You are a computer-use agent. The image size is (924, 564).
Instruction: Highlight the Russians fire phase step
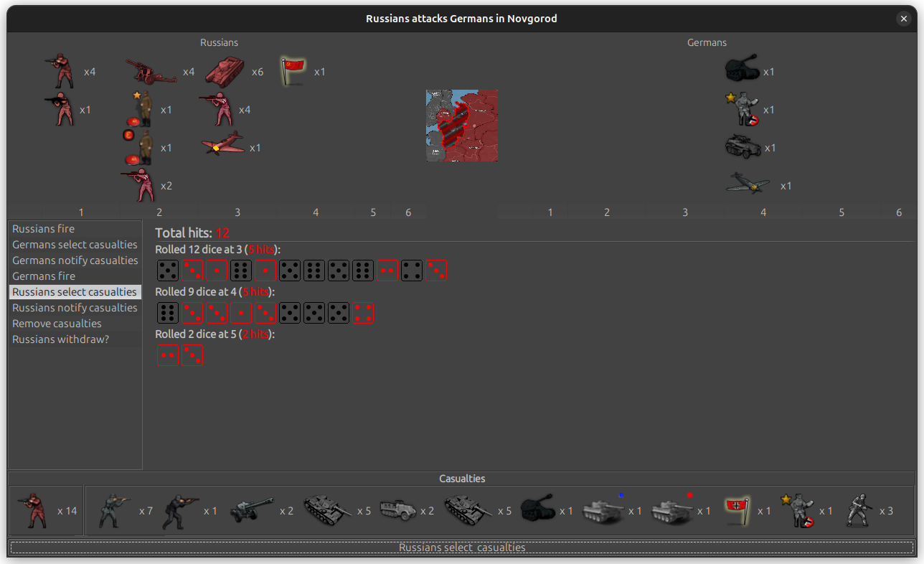click(x=43, y=228)
